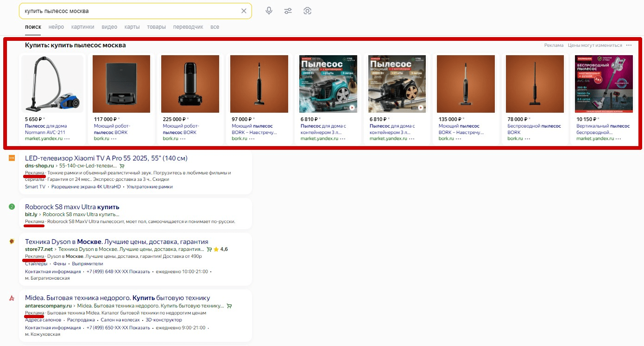Clear the search query with the X icon
Viewport: 644px width, 346px height.
244,11
